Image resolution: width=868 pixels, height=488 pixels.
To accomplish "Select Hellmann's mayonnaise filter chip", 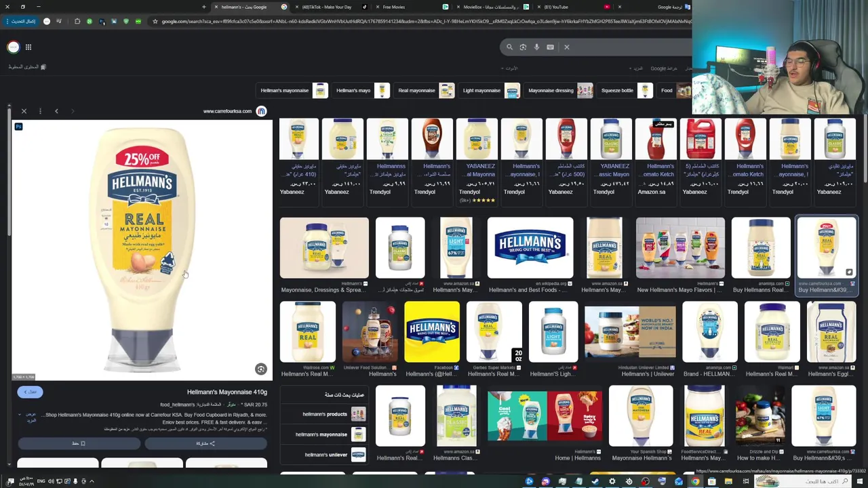I will [x=294, y=91].
